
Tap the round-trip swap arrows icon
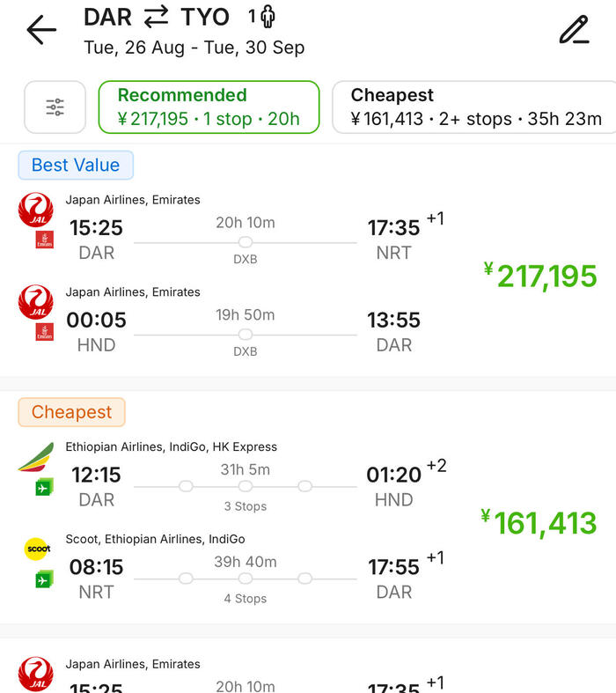tap(156, 17)
